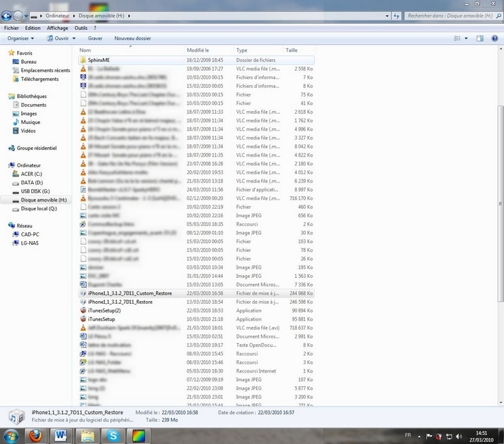The image size is (504, 444).
Task: Click the 718 637 Ko size cell
Action: coord(302,328)
